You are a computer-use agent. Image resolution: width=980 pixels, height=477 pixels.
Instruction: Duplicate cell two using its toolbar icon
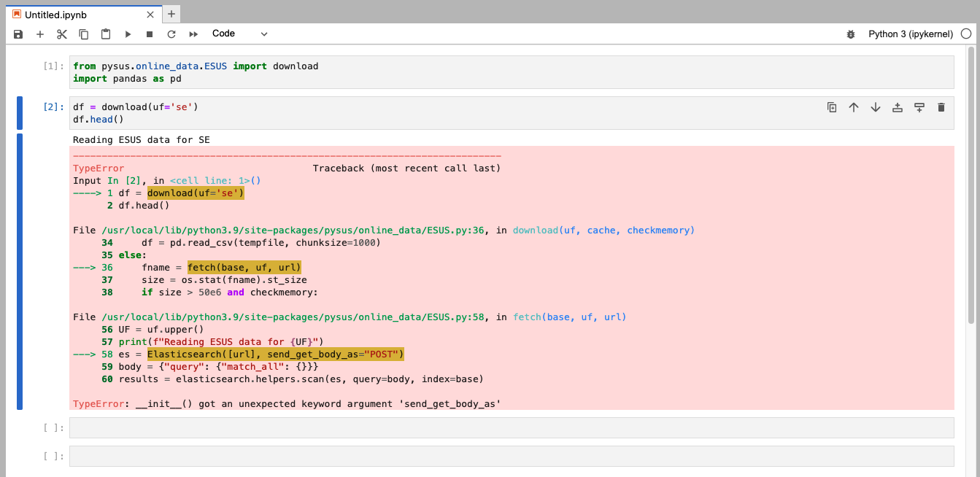(831, 106)
